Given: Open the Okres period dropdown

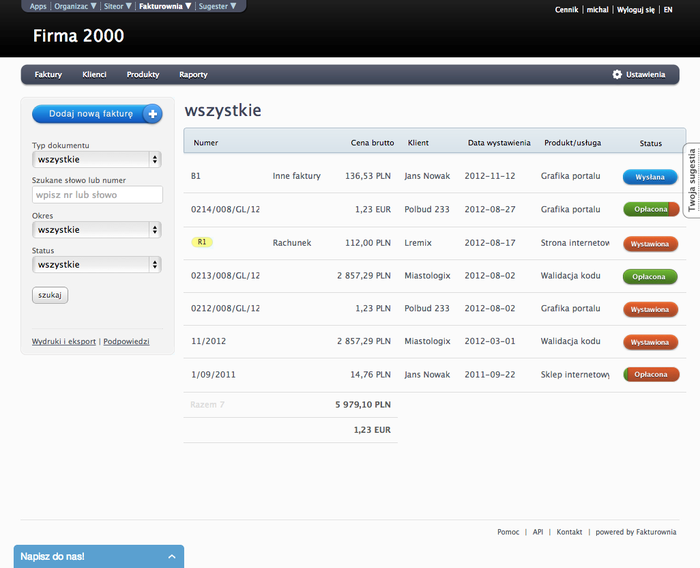Looking at the screenshot, I should click(x=97, y=230).
